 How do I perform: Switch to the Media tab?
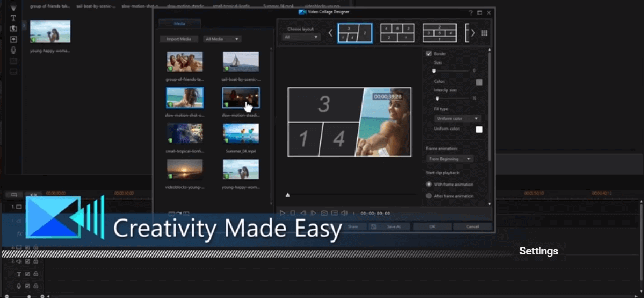point(179,24)
